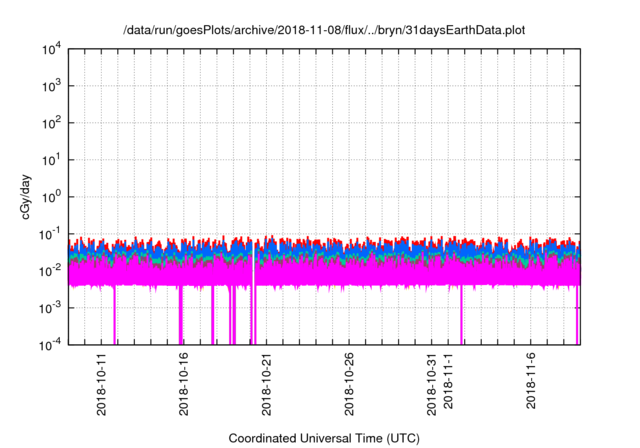Click the 2018-11-1 date label
Viewport: 640px width, 448px height.
[x=448, y=381]
